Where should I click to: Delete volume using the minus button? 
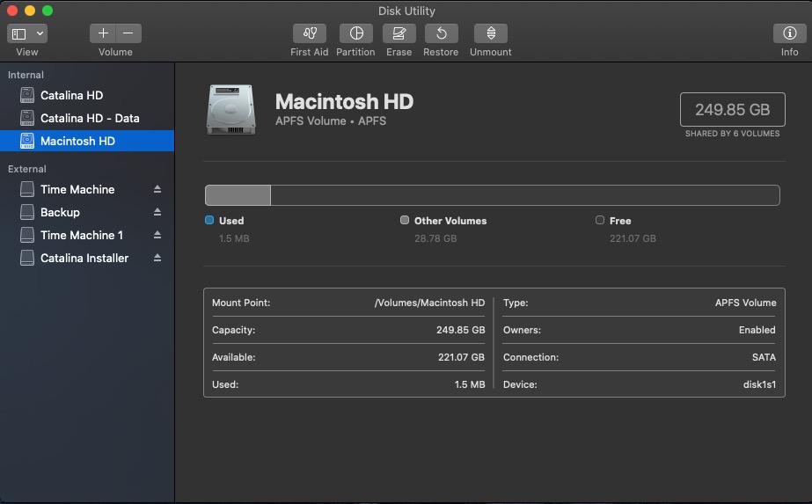coord(128,33)
